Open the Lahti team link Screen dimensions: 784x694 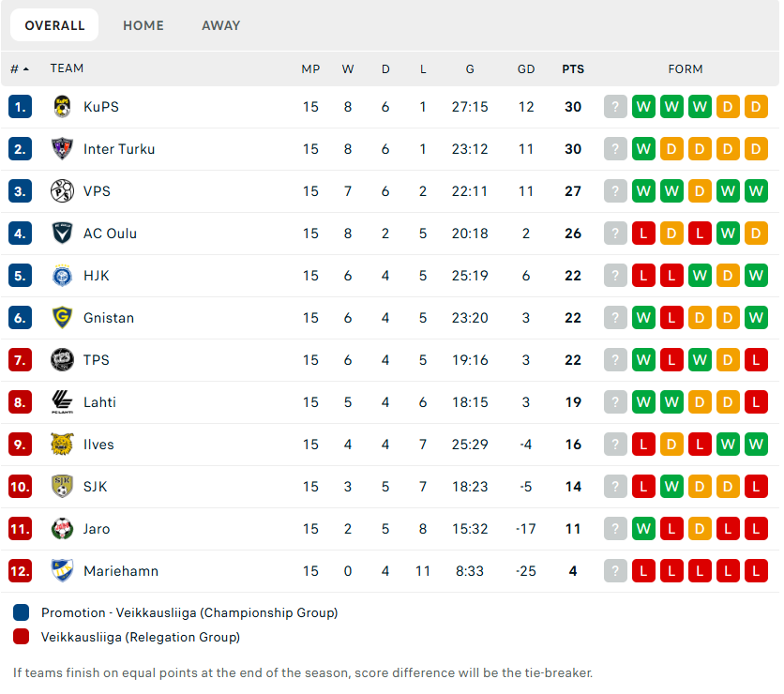coord(99,402)
